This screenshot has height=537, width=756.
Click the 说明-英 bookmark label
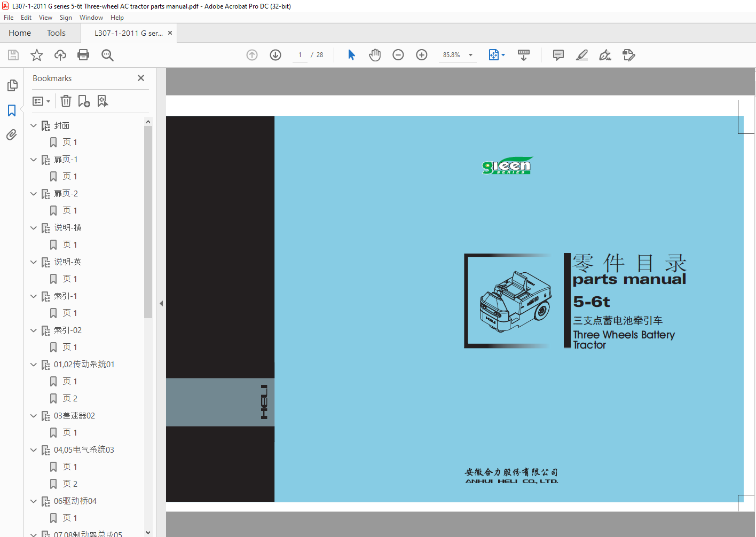[68, 262]
